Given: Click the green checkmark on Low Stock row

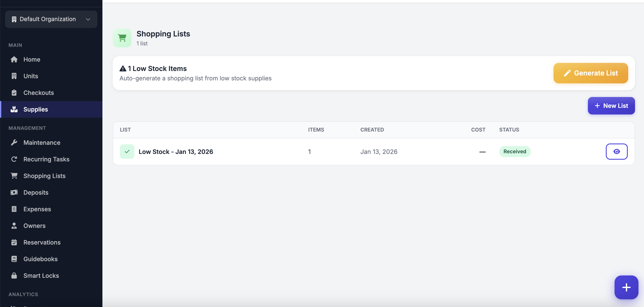Looking at the screenshot, I should pos(127,152).
